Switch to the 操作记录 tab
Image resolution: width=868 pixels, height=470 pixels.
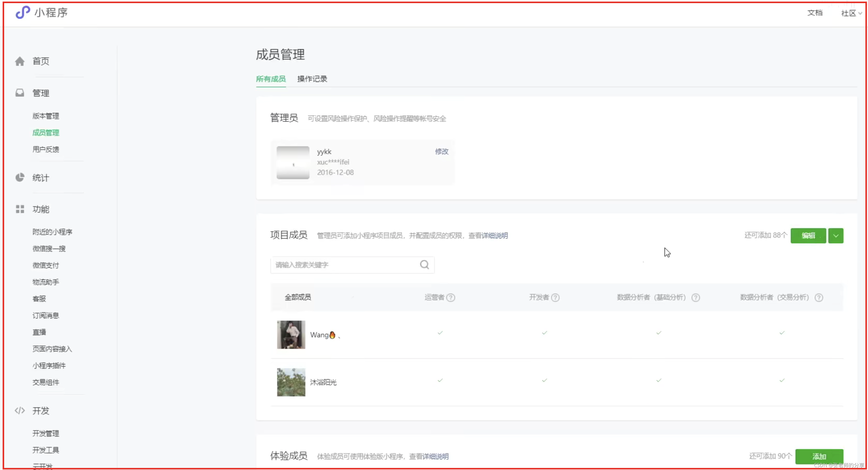click(x=312, y=79)
